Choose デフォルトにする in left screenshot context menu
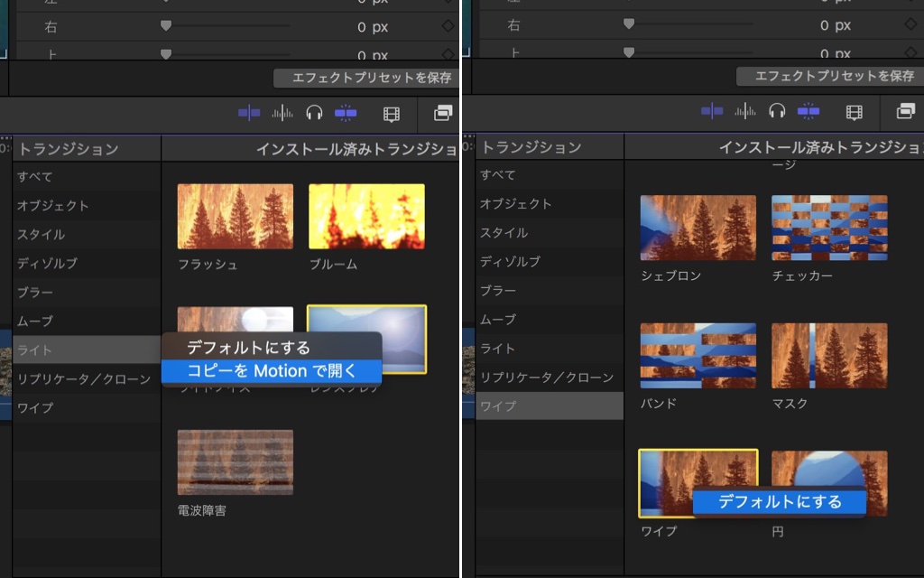 (272, 348)
